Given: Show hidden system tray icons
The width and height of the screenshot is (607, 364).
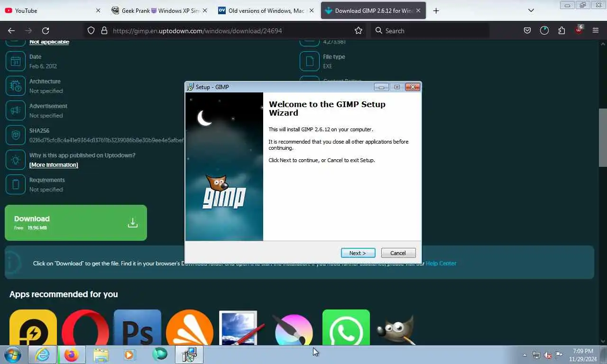Looking at the screenshot, I should [x=524, y=355].
